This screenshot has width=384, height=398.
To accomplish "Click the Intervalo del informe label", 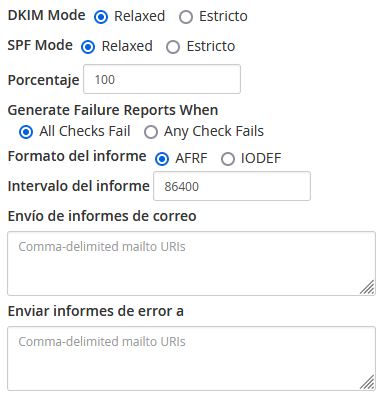I will click(79, 186).
